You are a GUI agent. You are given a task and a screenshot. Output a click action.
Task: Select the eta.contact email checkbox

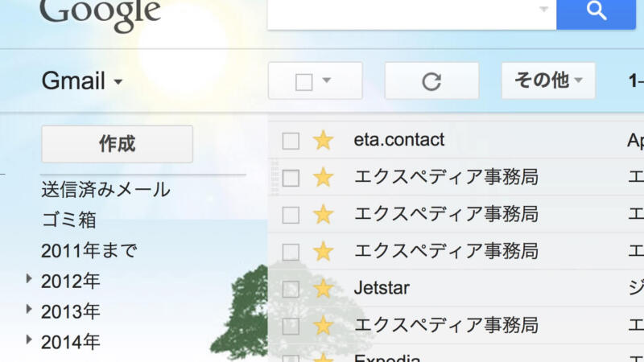(291, 141)
